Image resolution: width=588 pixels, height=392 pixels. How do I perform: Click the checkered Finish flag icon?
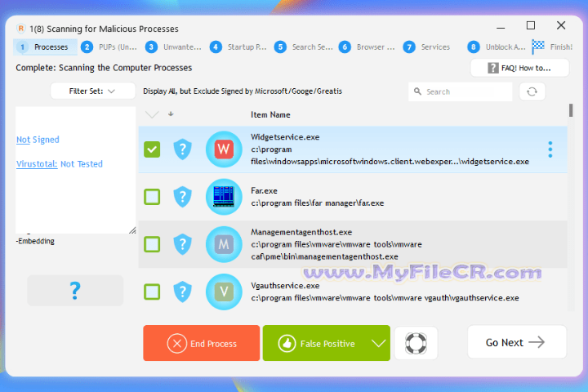(538, 47)
